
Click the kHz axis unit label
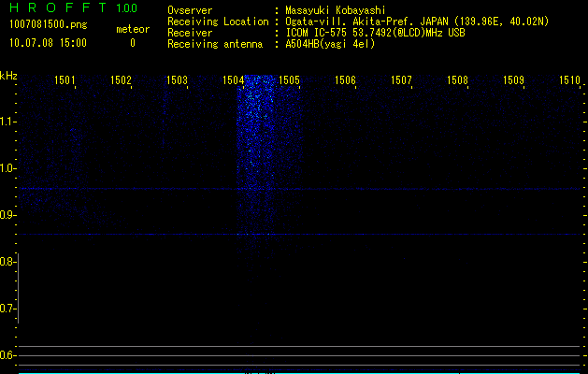(8, 76)
